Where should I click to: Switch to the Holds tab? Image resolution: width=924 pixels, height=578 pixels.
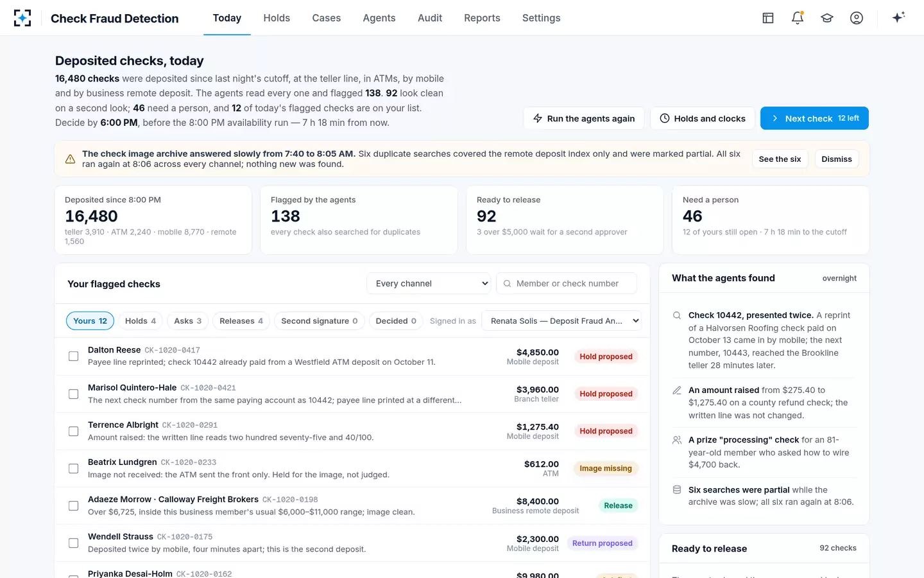click(277, 18)
